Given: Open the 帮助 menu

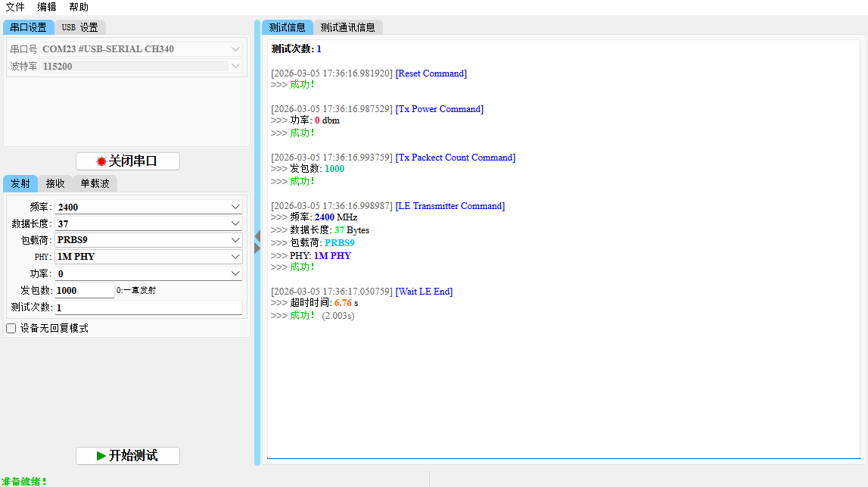Looking at the screenshot, I should [x=79, y=7].
